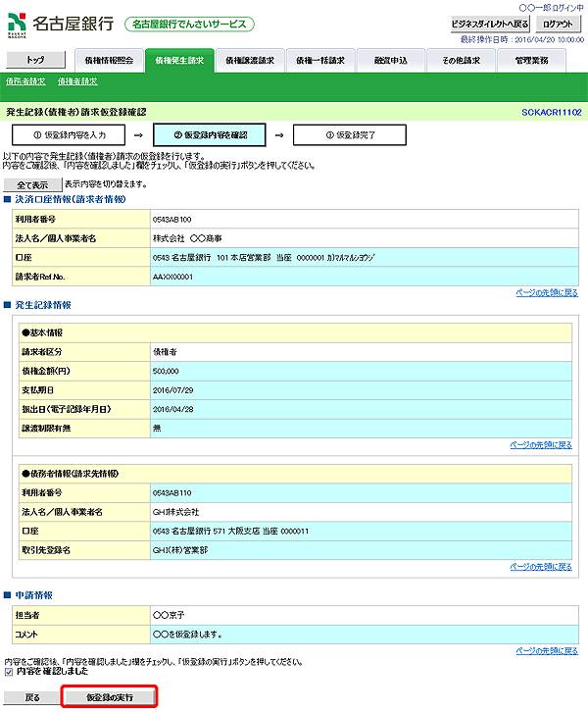Click the 請求者Ref.No. value AAXX00001
The height and width of the screenshot is (713, 588).
pos(172,277)
